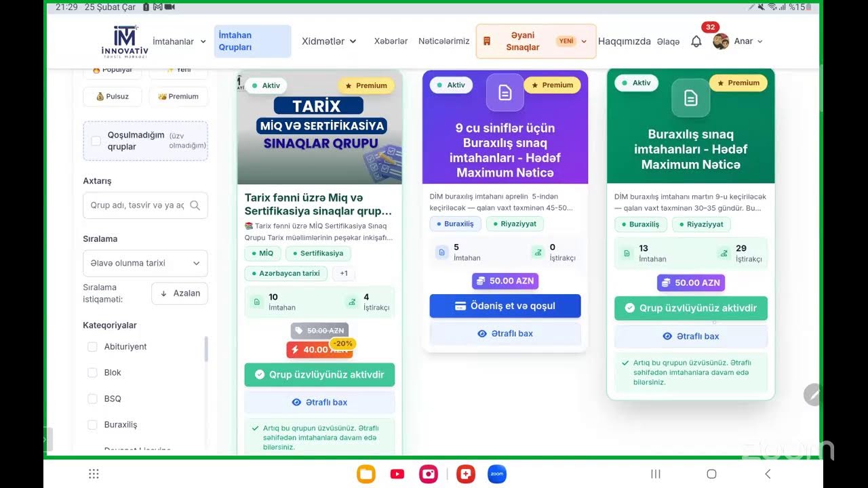Check the Blok category

[x=92, y=373]
